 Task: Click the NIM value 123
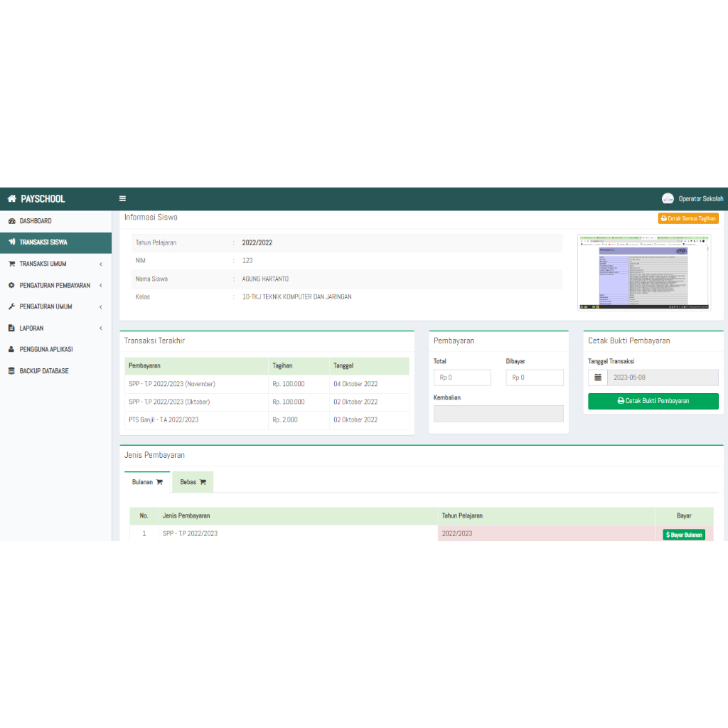[x=247, y=261]
